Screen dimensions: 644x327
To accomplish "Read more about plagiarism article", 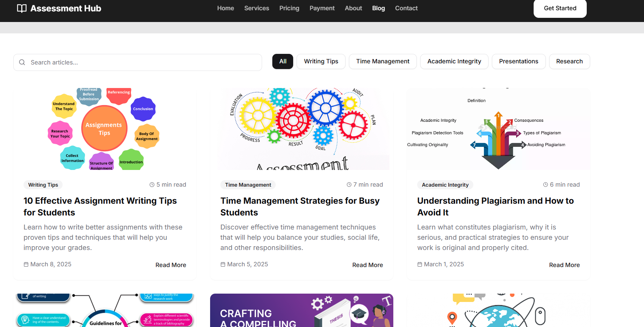I will [x=564, y=265].
